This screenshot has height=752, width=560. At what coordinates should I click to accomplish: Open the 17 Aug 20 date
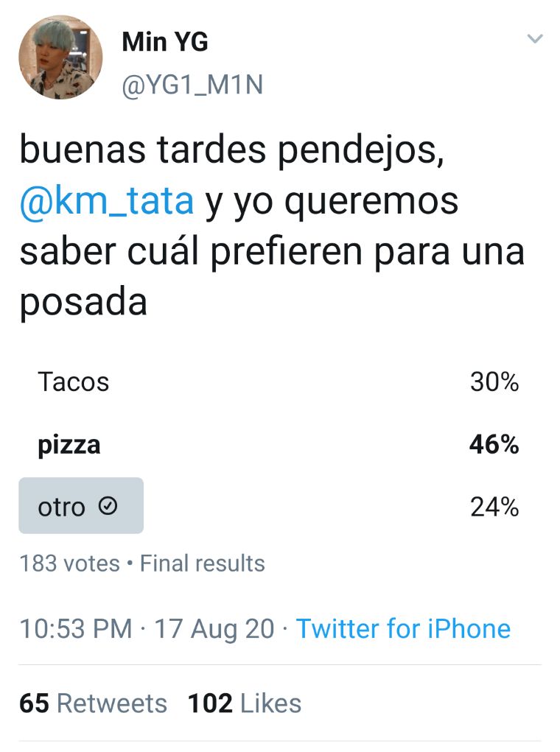[214, 629]
